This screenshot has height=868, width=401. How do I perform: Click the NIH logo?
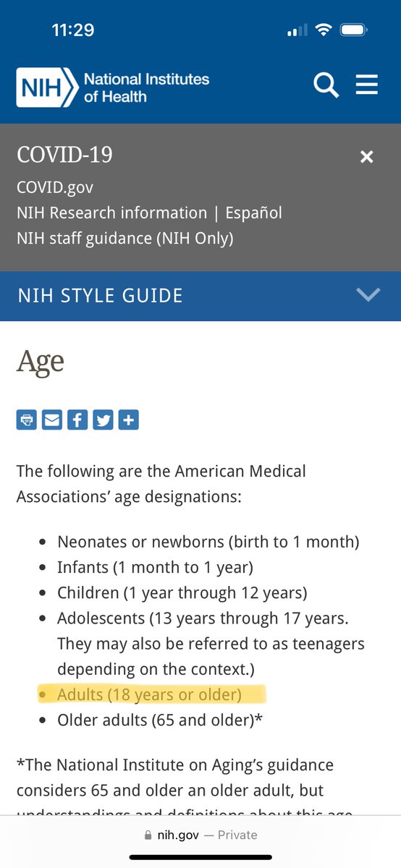pos(46,87)
